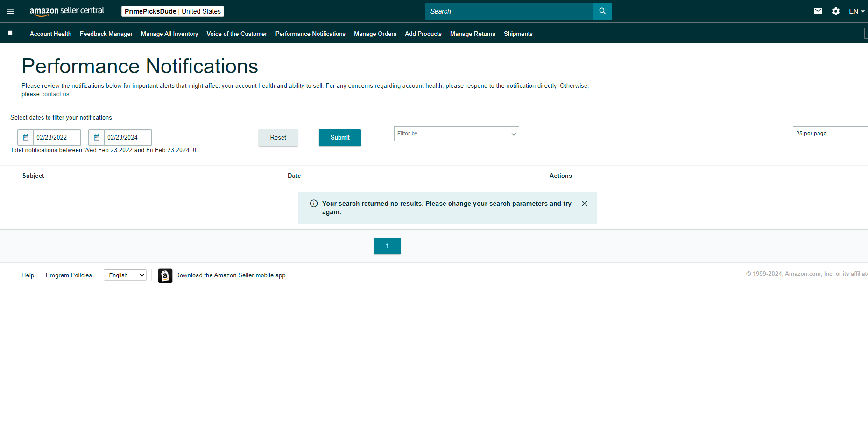Click the Date column header
This screenshot has height=430, width=868.
[294, 176]
